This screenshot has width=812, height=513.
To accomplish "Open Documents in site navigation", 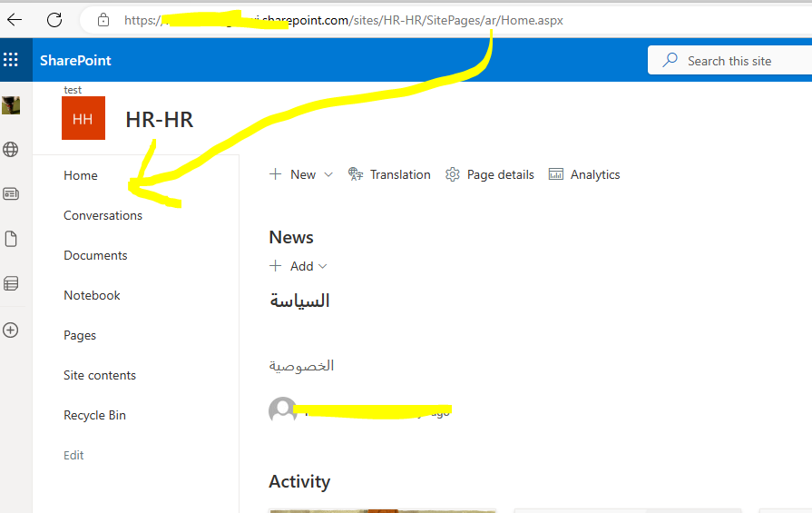I will (95, 255).
